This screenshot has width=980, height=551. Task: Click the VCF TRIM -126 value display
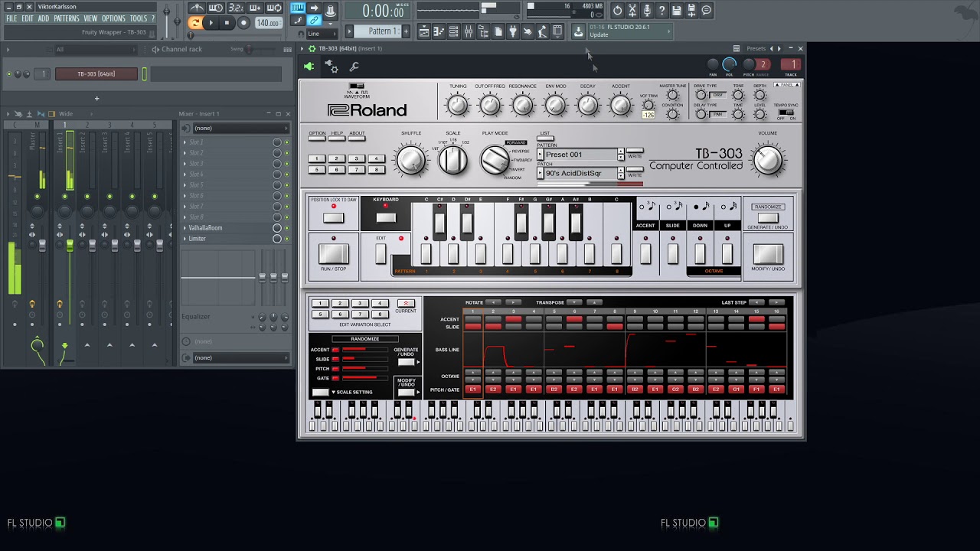pyautogui.click(x=648, y=115)
